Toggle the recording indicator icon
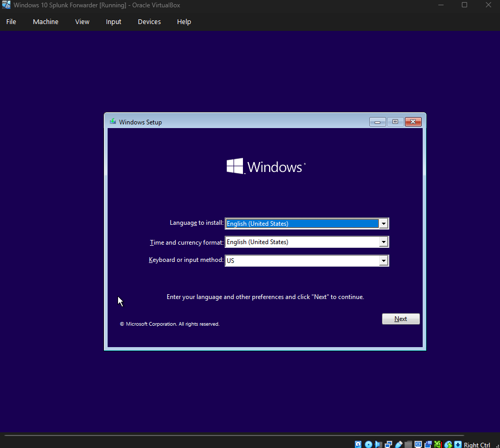This screenshot has width=500, height=448. click(428, 444)
